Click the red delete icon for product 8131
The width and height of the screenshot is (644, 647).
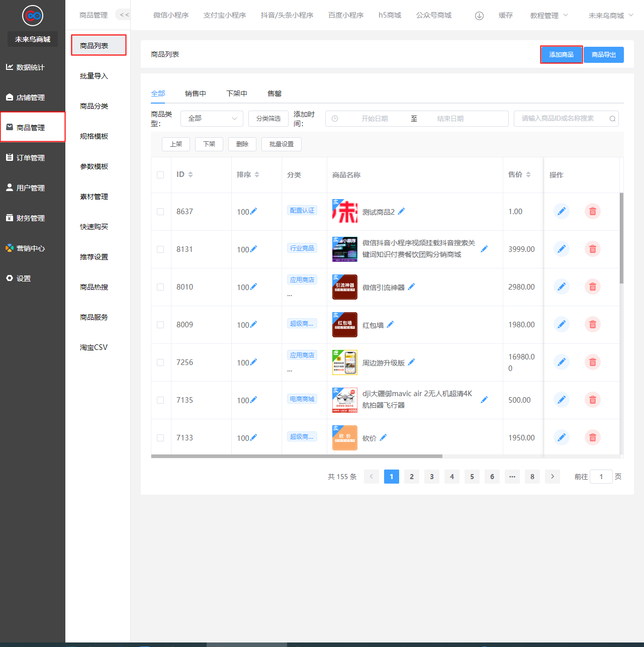coord(592,249)
